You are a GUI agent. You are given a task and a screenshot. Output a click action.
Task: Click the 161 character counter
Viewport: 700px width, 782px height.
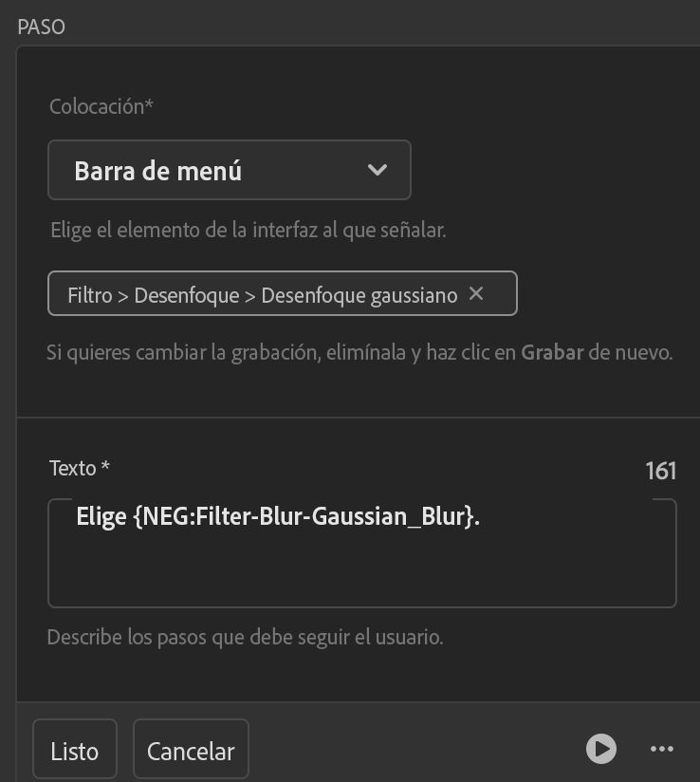pos(660,471)
